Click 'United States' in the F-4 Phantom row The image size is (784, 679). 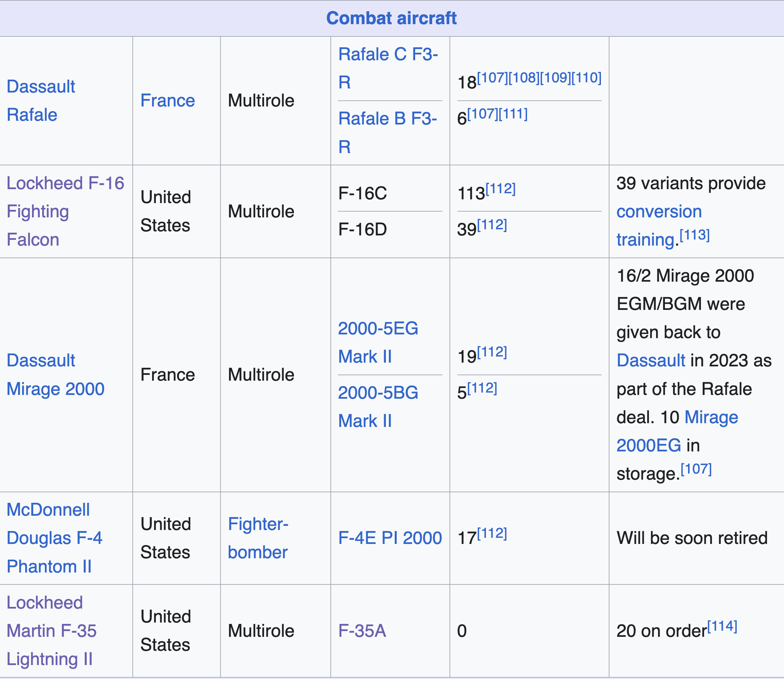(x=166, y=538)
